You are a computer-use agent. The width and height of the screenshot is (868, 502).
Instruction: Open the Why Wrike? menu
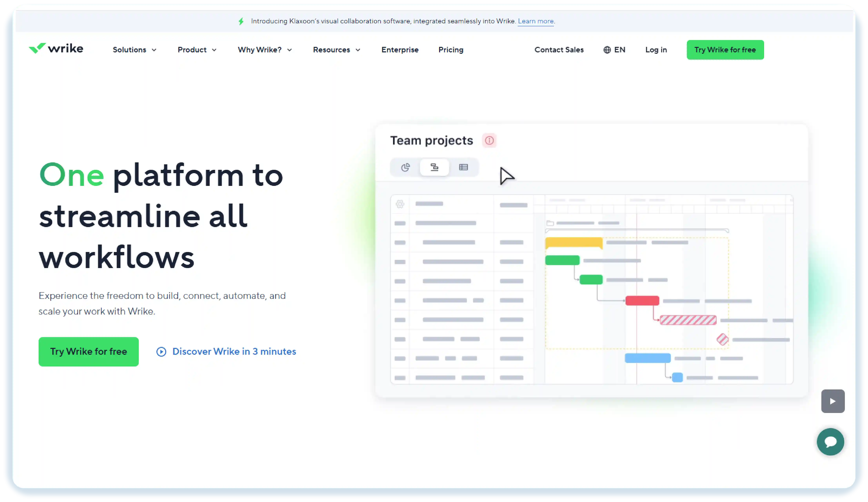[x=264, y=50]
